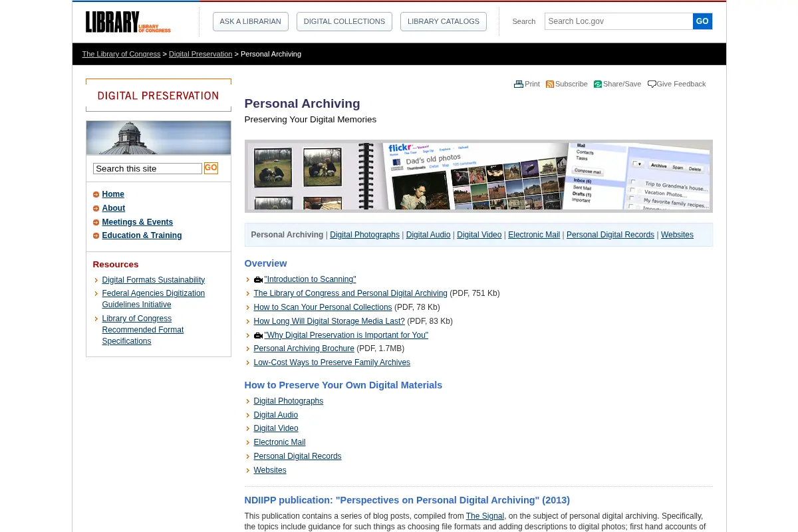Select Electronic Mail in section nav bar

click(534, 235)
